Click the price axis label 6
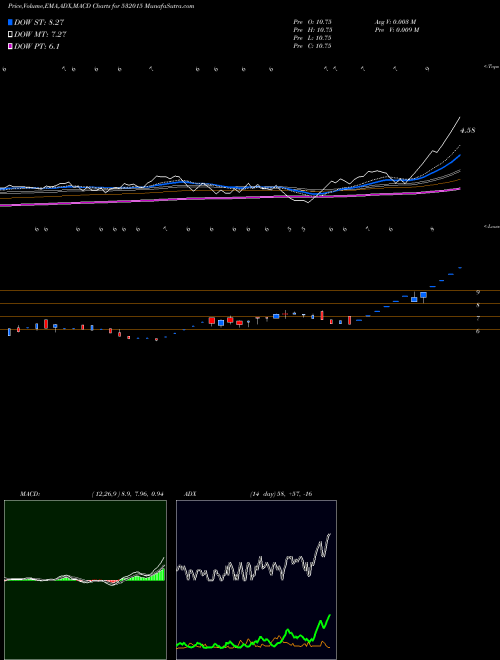This screenshot has height=660, width=500. pos(478,331)
